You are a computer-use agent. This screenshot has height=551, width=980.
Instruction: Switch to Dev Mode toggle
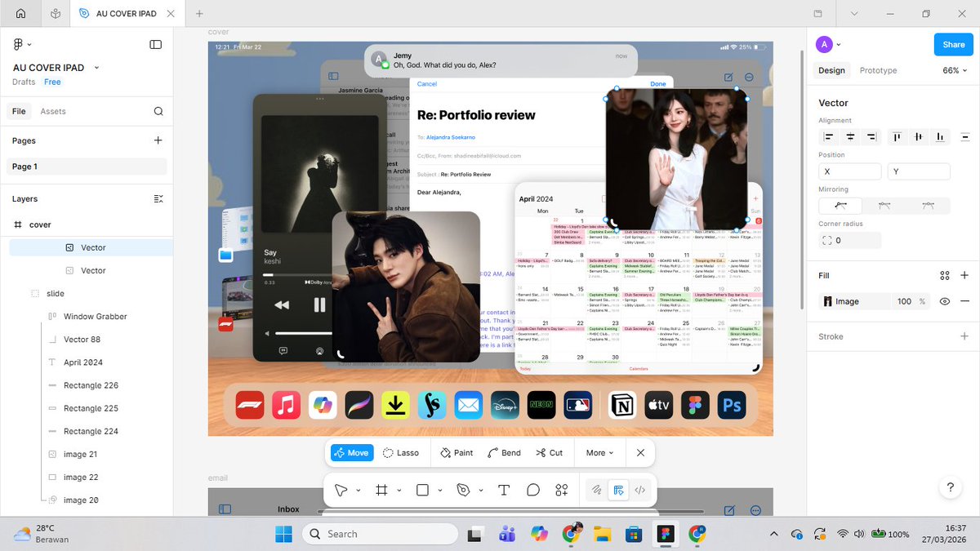pyautogui.click(x=640, y=490)
